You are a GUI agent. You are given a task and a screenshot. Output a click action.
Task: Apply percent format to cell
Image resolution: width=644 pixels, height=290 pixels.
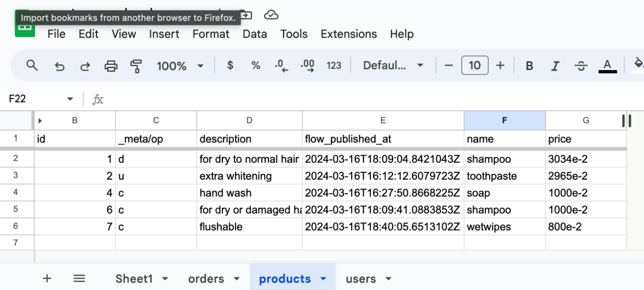[x=256, y=66]
